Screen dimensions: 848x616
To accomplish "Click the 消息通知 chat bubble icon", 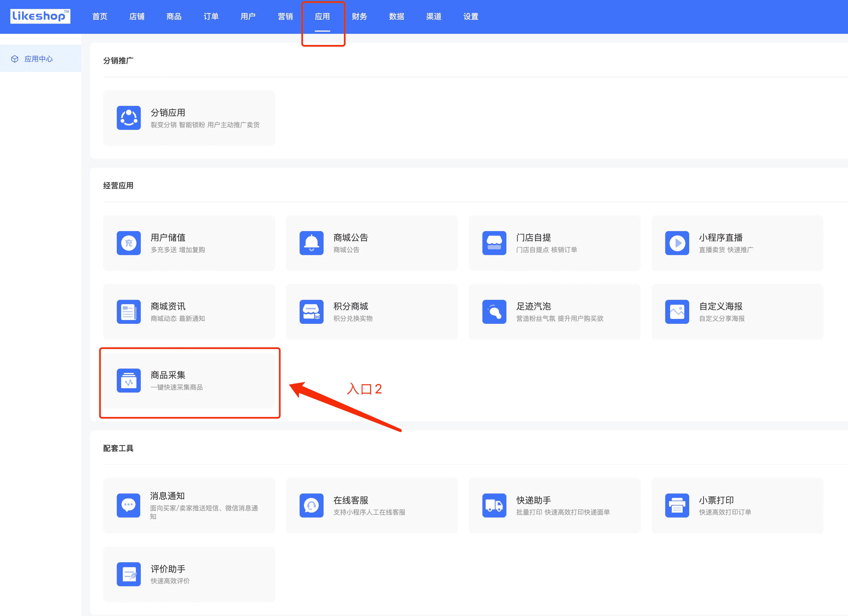I will click(129, 505).
